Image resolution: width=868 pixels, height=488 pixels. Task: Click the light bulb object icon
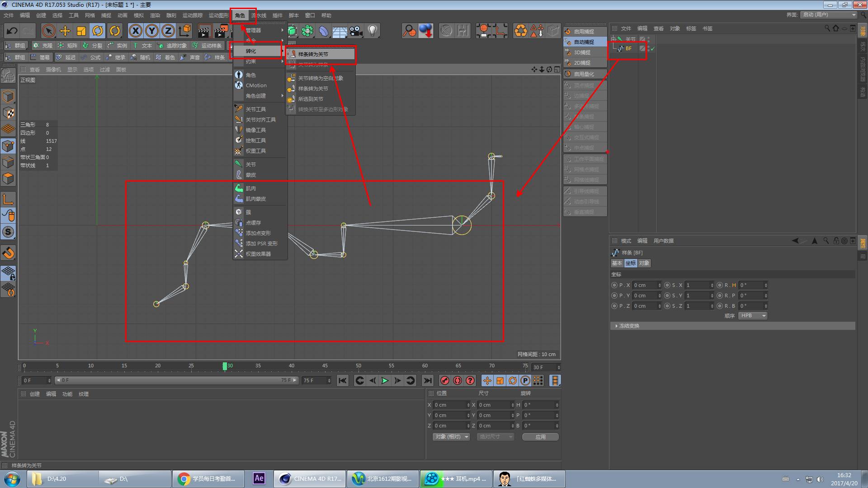click(373, 31)
